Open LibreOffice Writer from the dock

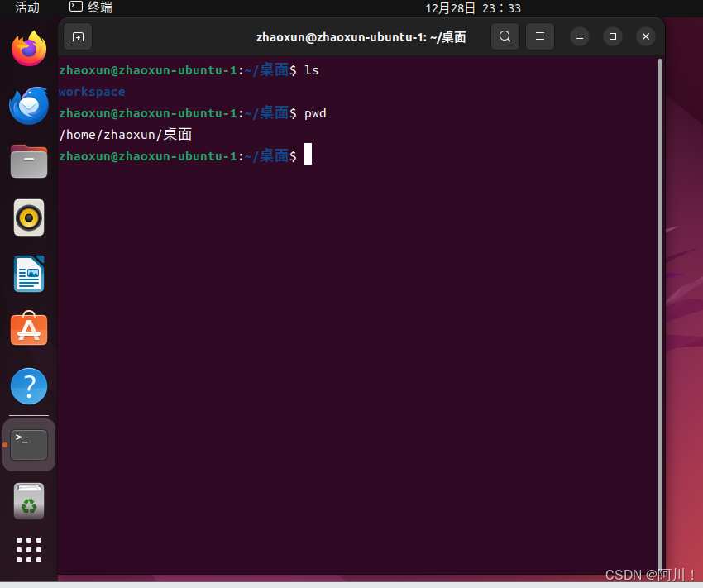tap(29, 274)
